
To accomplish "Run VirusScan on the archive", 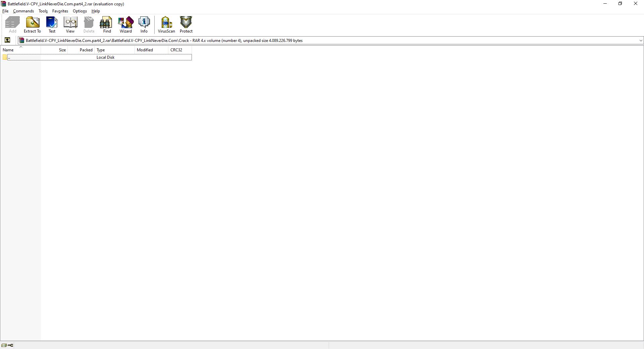I will pos(166,25).
